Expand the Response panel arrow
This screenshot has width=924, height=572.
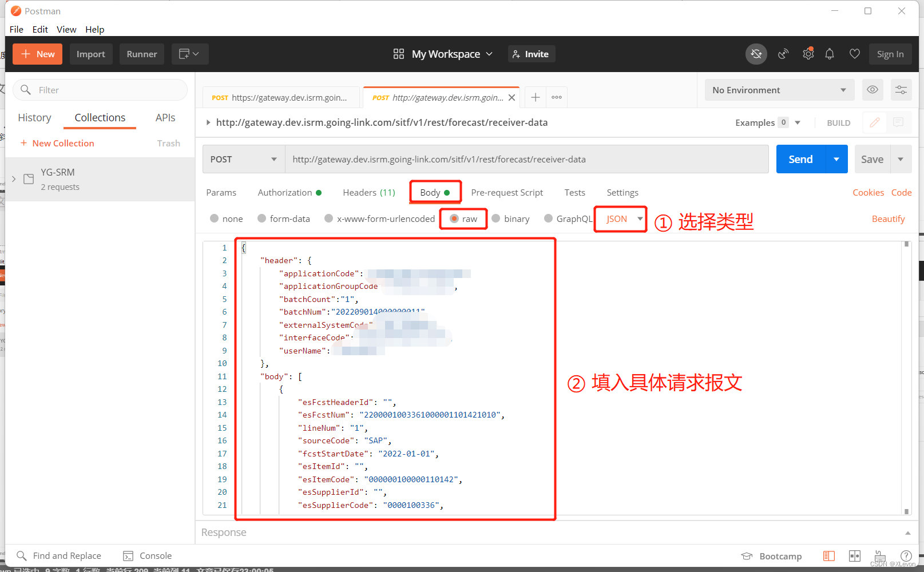coord(908,533)
